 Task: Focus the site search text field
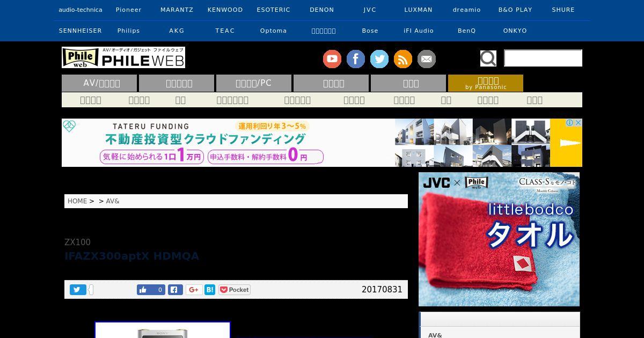click(x=543, y=58)
